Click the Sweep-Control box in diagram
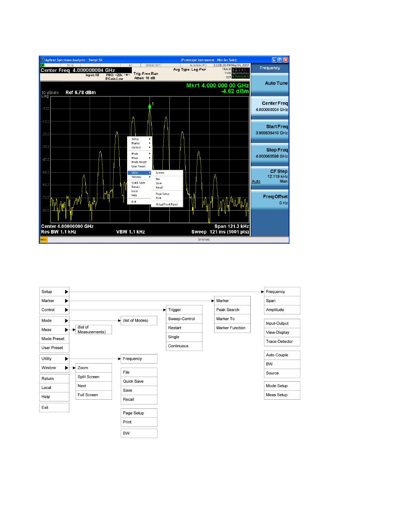This screenshot has width=411, height=532. pyautogui.click(x=184, y=319)
